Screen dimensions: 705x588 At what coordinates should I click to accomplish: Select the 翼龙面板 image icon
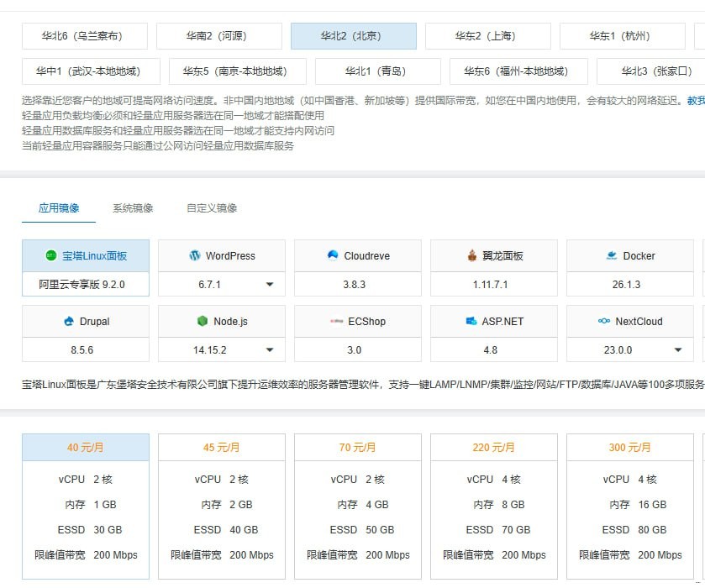tap(472, 255)
